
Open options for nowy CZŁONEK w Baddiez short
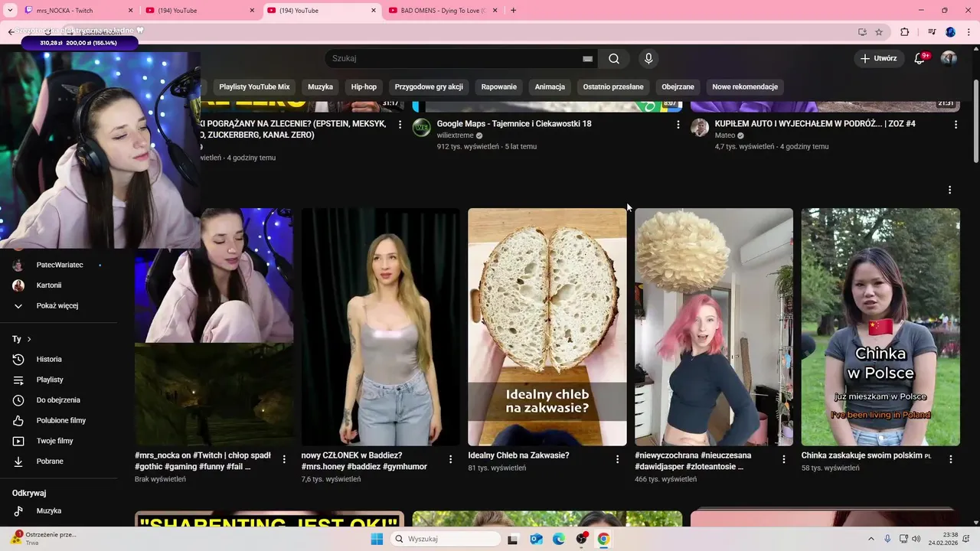tap(450, 459)
